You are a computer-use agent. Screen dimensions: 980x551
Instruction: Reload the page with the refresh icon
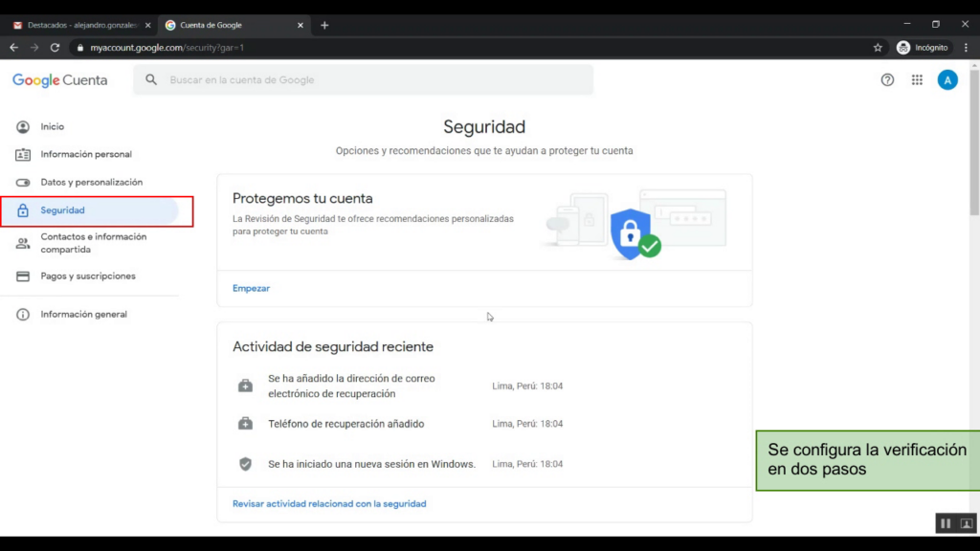pyautogui.click(x=55, y=48)
